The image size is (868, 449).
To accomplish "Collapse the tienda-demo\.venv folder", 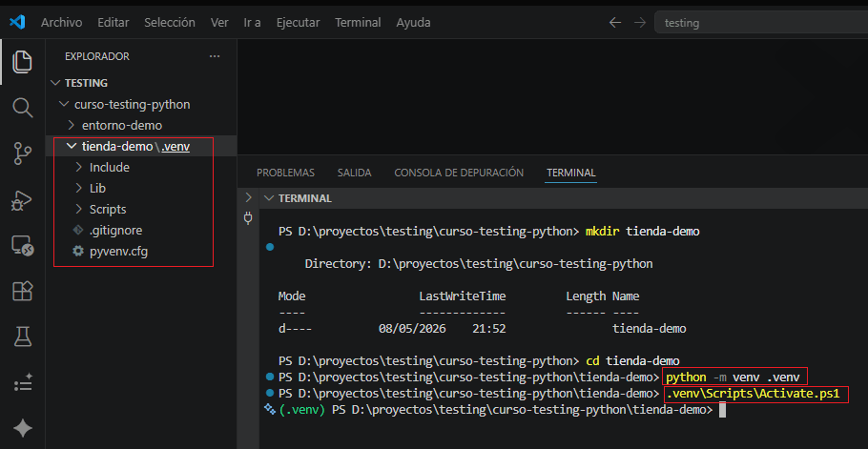I will click(72, 146).
